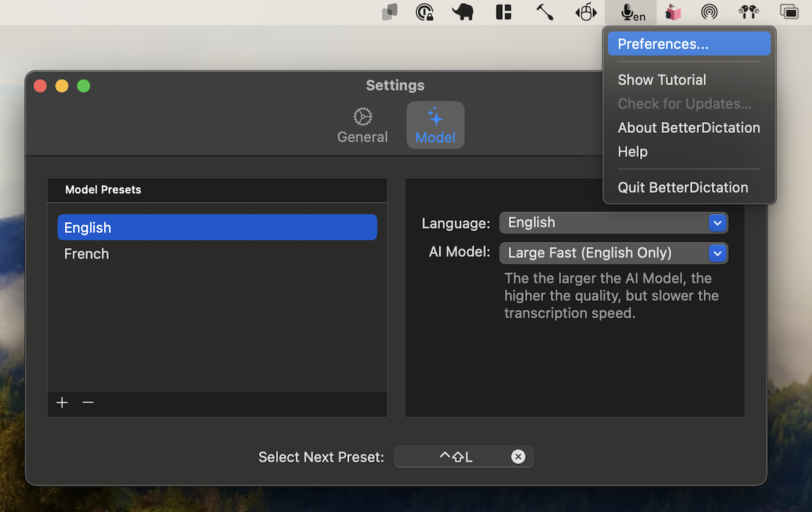This screenshot has width=812, height=512.
Task: Click the Select Next Preset shortcut field
Action: click(x=464, y=457)
